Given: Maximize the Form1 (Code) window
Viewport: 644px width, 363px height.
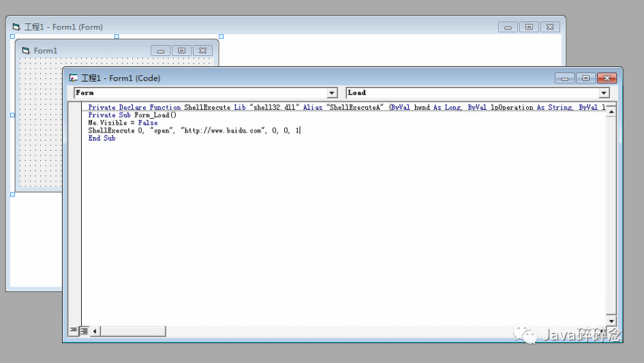Looking at the screenshot, I should point(585,78).
